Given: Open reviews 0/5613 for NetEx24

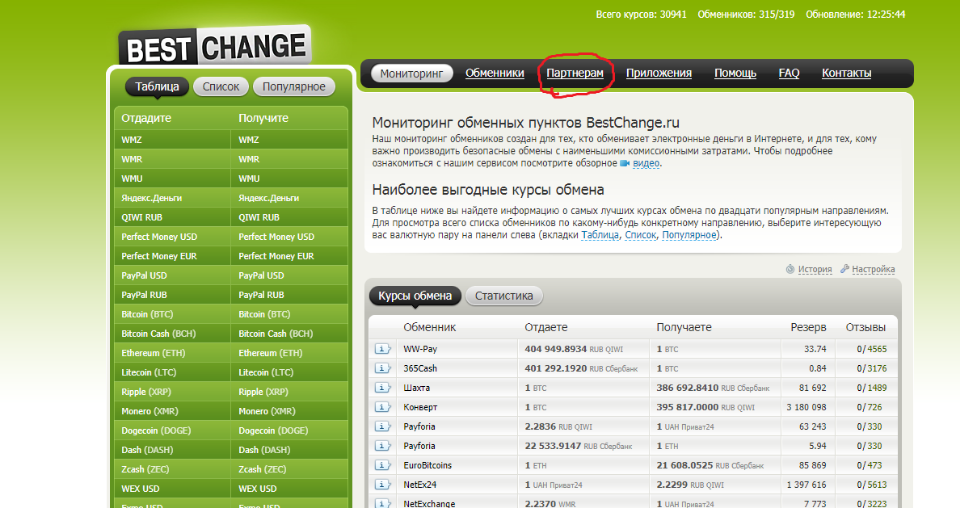Looking at the screenshot, I should (871, 485).
